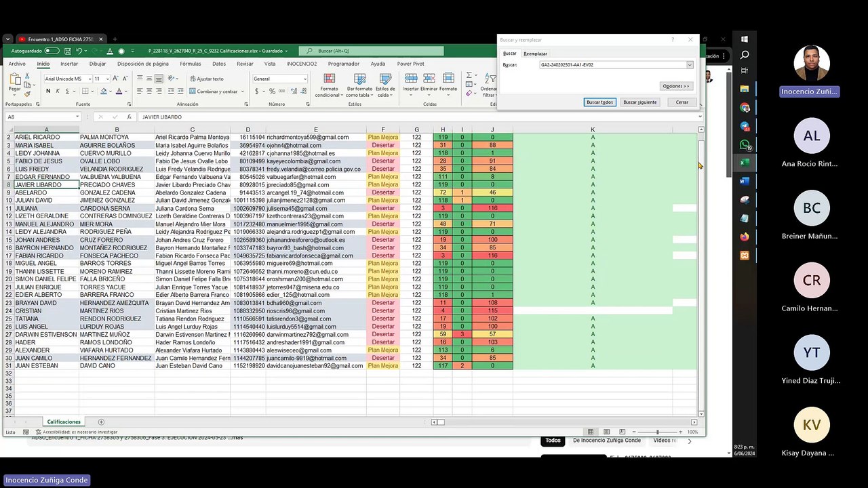Undo the last action
The image size is (868, 488).
pos(80,51)
